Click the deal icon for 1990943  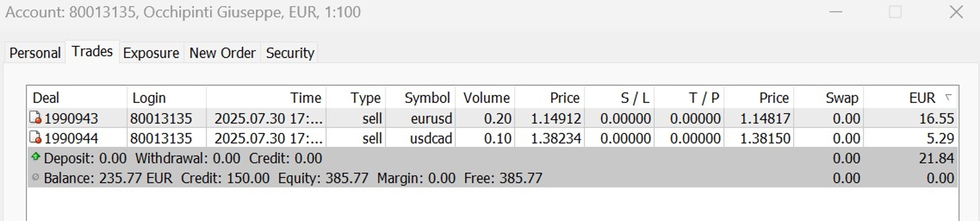35,118
